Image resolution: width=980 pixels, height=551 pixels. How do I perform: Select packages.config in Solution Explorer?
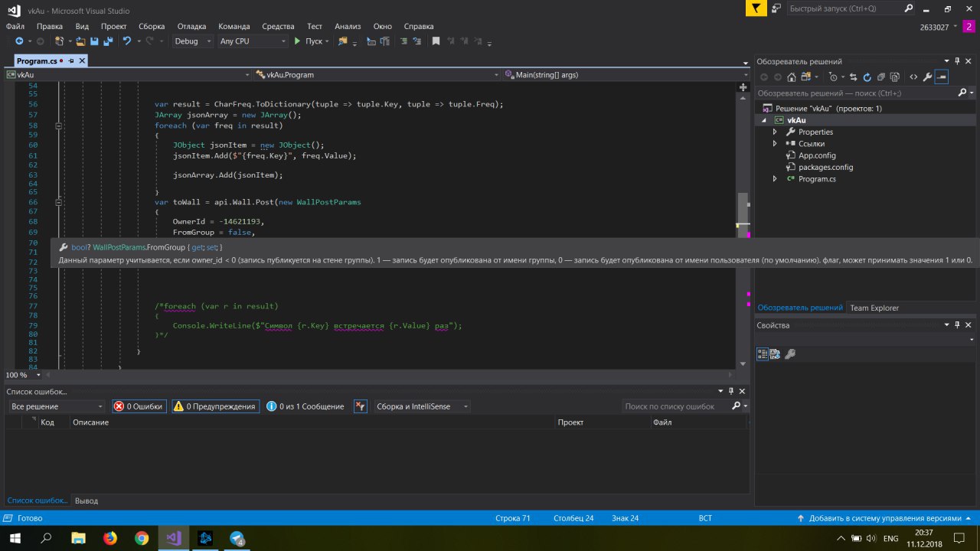click(x=825, y=167)
